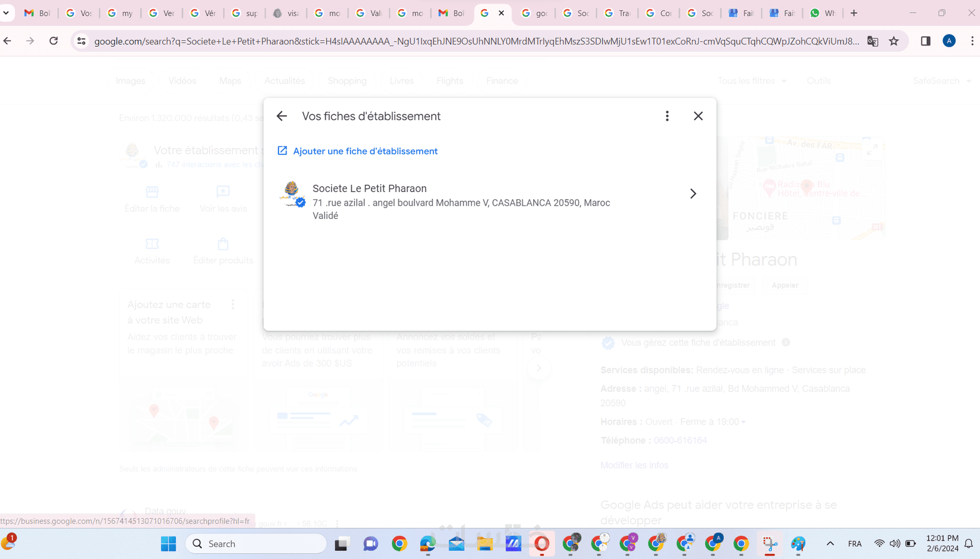Click info icon beside Vous gérez cette fiche
The image size is (980, 559).
786,342
